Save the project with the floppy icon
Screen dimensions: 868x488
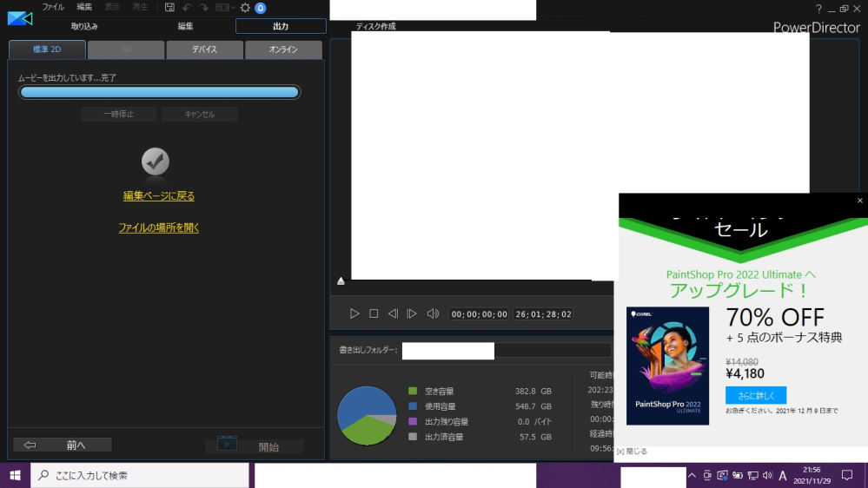(170, 7)
